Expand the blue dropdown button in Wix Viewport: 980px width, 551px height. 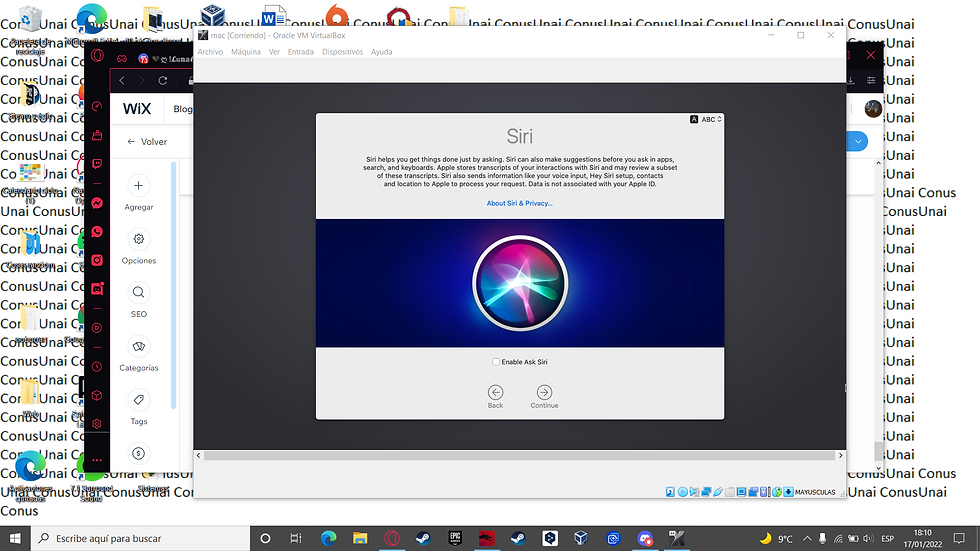pos(858,141)
